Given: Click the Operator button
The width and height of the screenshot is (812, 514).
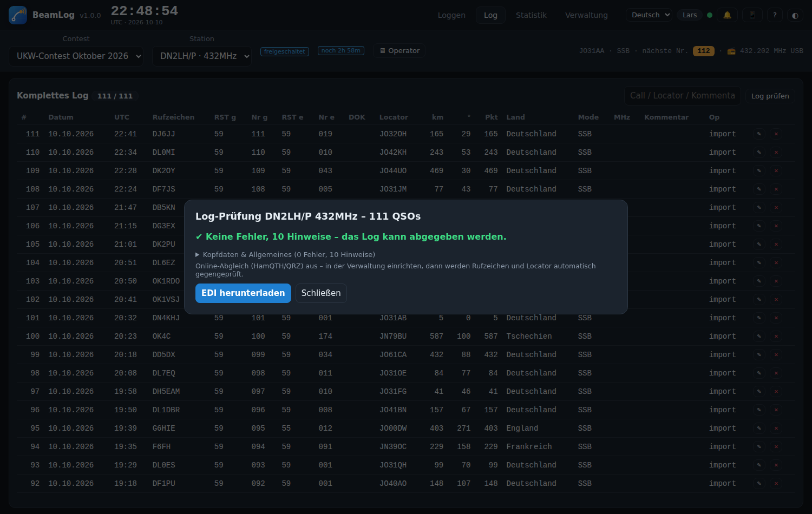Looking at the screenshot, I should coord(400,51).
